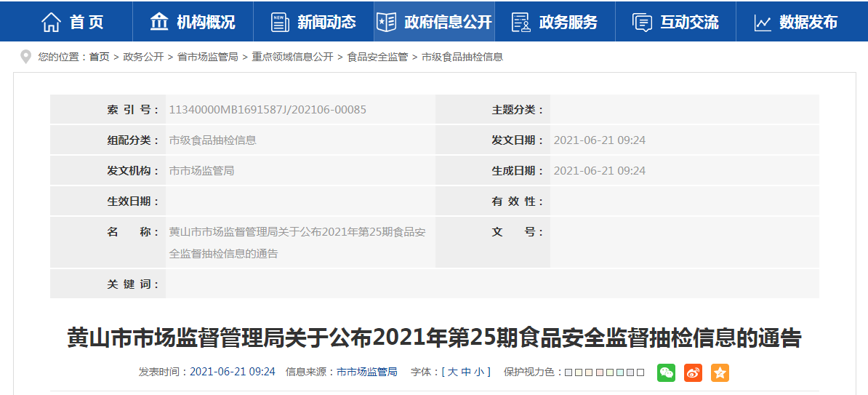The width and height of the screenshot is (868, 395).
Task: Click the 发表时间 date 2021-06-21 09:24
Action: click(x=233, y=372)
